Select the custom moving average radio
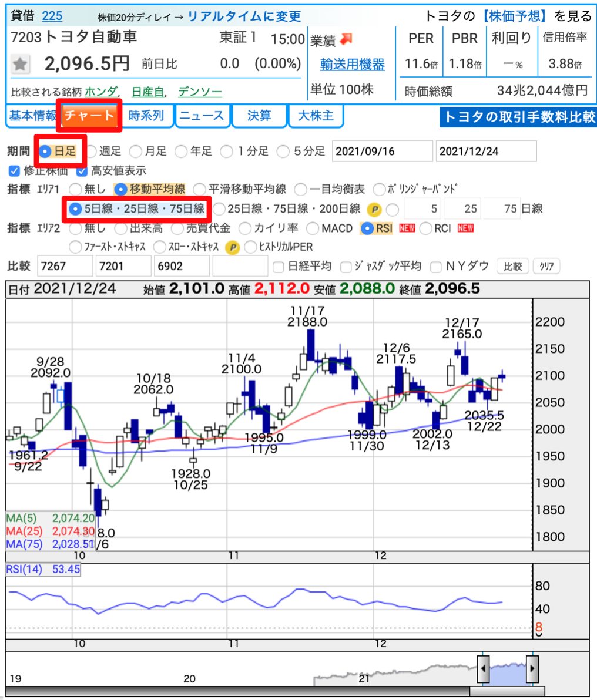Screen dimensions: 597x700 tap(393, 209)
